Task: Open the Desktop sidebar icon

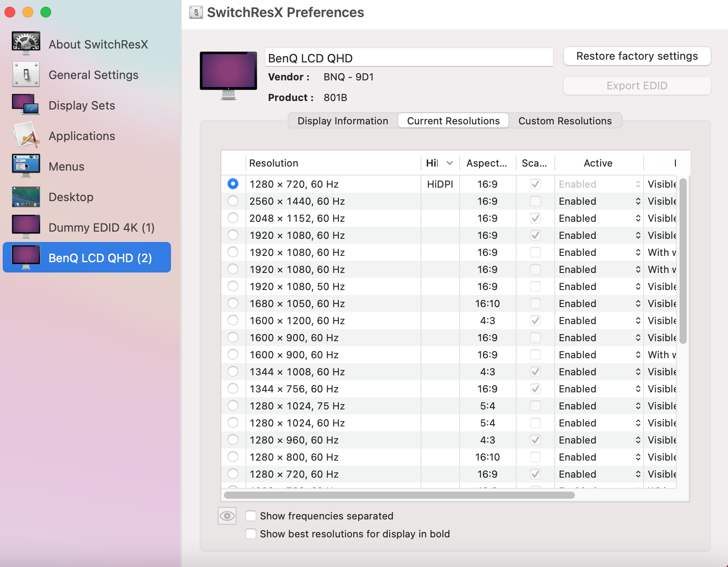Action: [x=26, y=197]
